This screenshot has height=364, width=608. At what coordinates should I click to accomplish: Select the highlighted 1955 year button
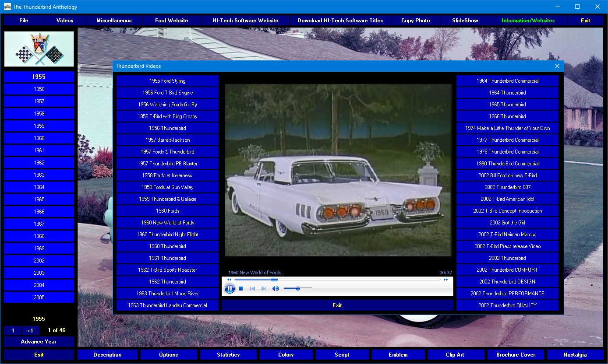tap(39, 77)
